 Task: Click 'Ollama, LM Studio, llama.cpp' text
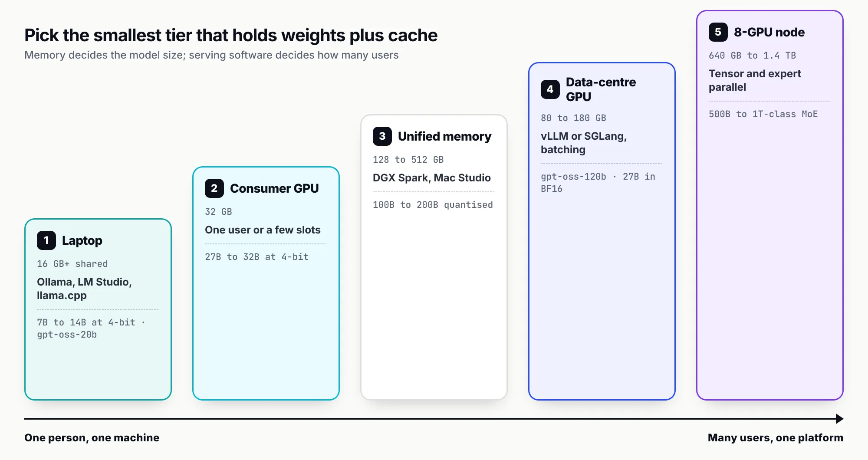click(x=84, y=289)
